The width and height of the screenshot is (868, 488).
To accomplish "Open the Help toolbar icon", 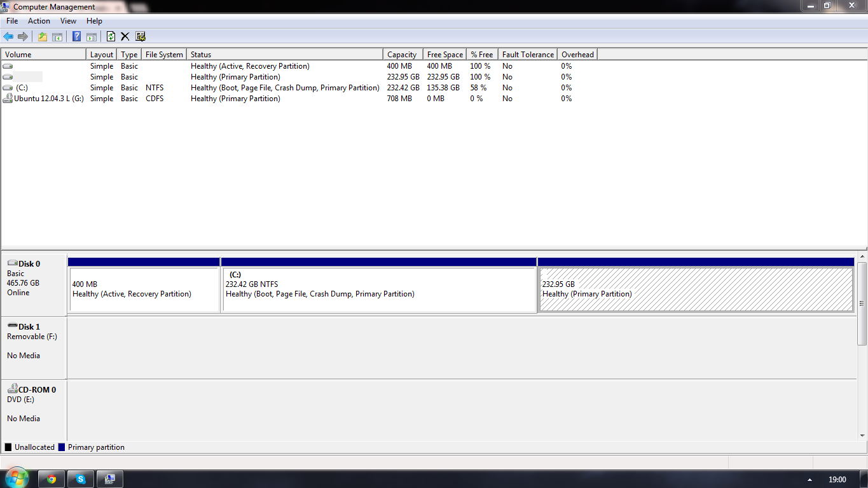I will pos(76,37).
